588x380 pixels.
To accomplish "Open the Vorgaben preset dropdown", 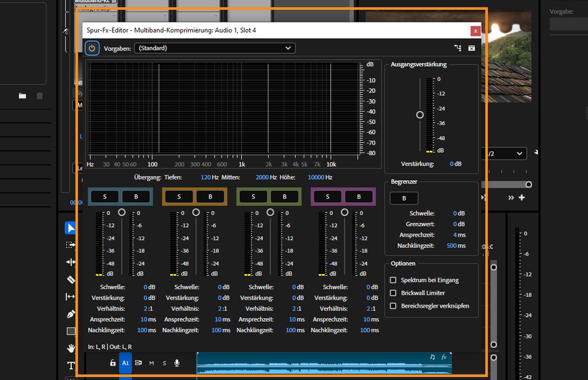I will click(215, 48).
